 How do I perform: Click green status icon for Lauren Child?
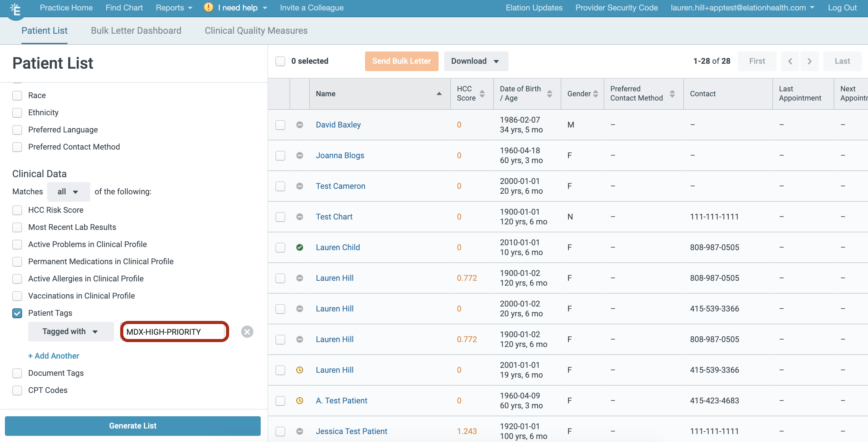click(x=299, y=247)
